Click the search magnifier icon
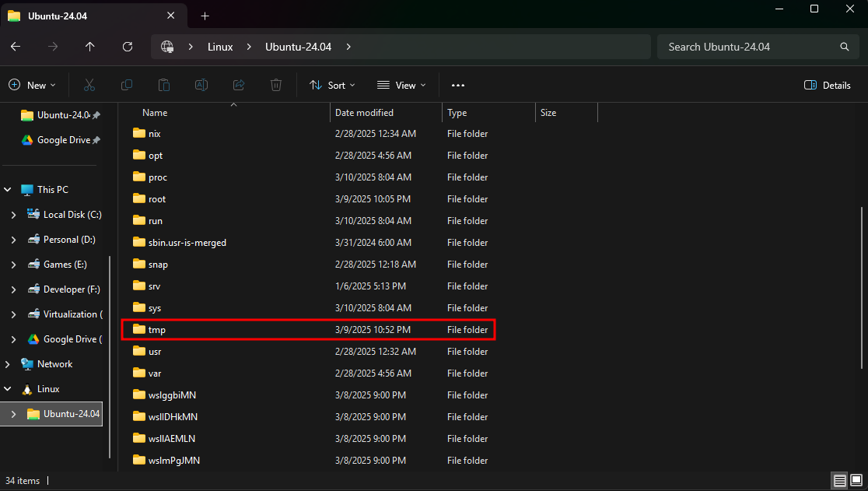The height and width of the screenshot is (491, 868). pos(844,47)
